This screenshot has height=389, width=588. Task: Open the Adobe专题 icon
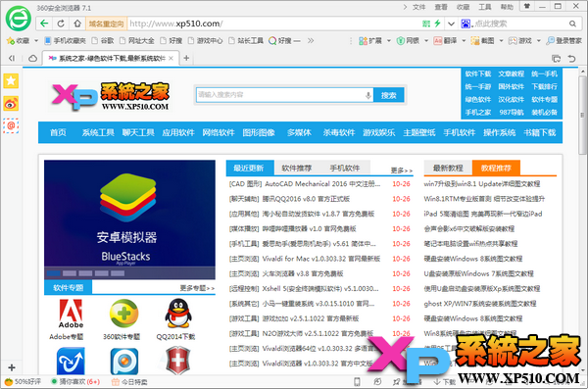(x=71, y=314)
